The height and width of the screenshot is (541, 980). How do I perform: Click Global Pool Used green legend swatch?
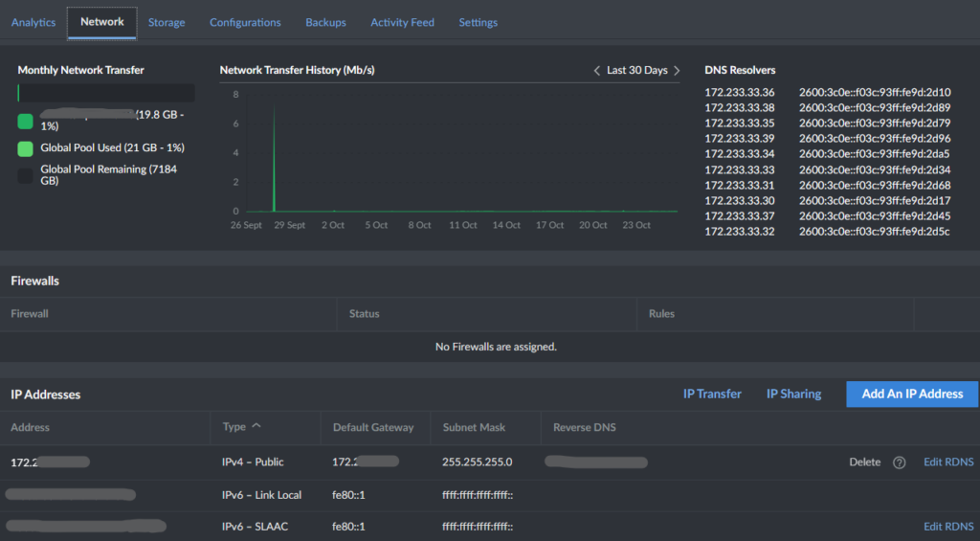tap(25, 148)
